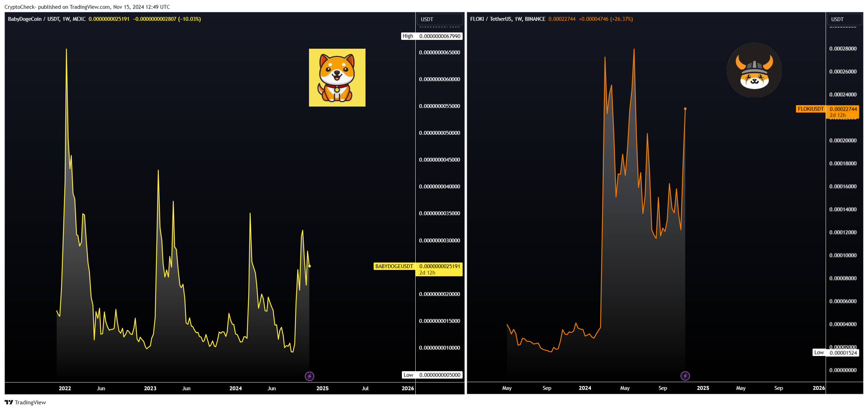868x410 pixels.
Task: Open the USDT currency selector on left chart
Action: click(x=440, y=19)
